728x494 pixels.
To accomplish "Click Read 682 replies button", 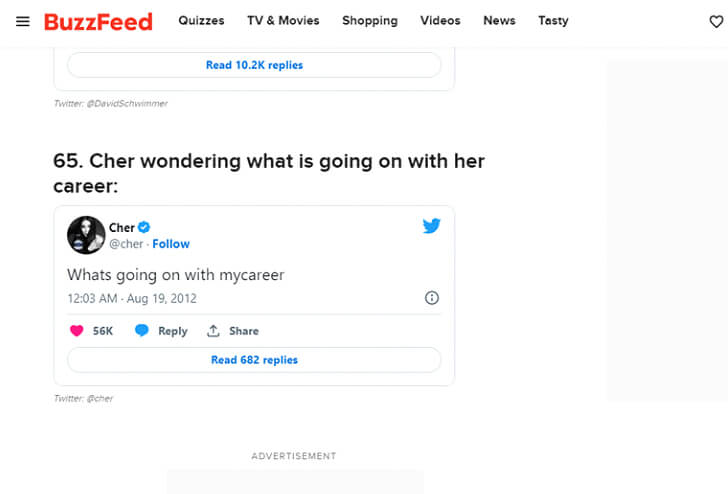I will click(x=254, y=360).
